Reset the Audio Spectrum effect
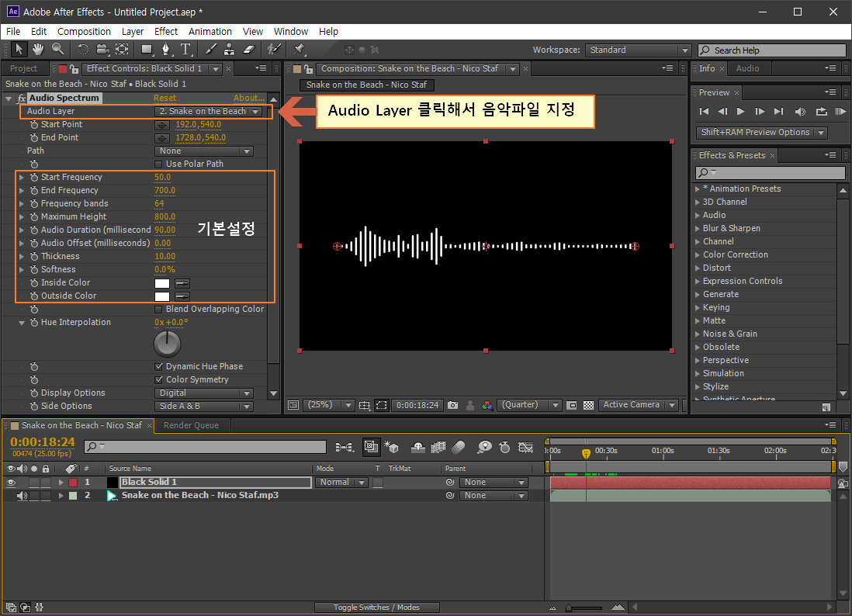 coord(165,99)
